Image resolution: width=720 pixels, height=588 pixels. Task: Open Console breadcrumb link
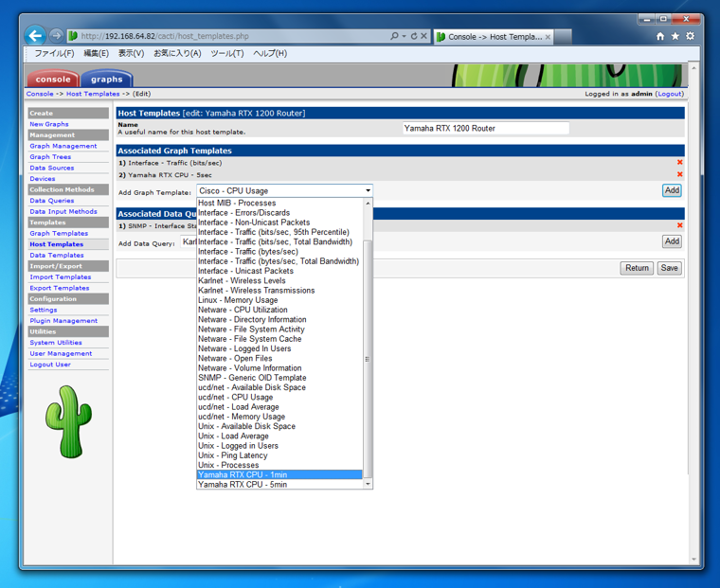pos(40,94)
